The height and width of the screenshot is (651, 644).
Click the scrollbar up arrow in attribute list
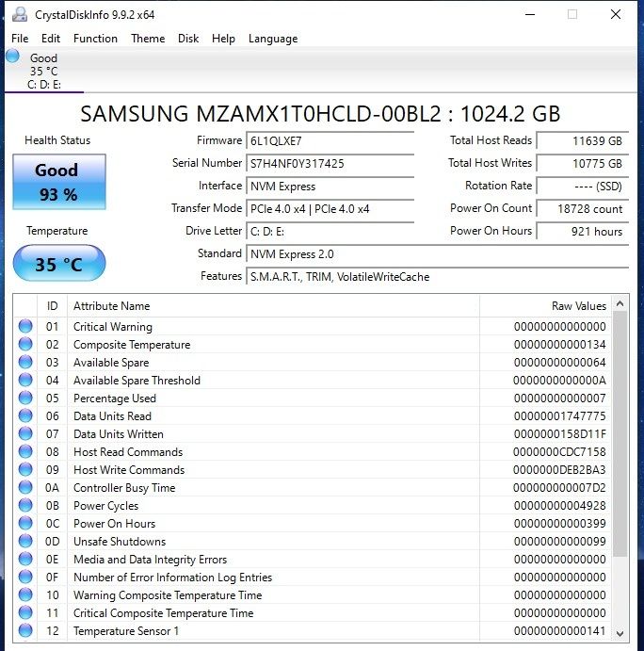pyautogui.click(x=620, y=303)
